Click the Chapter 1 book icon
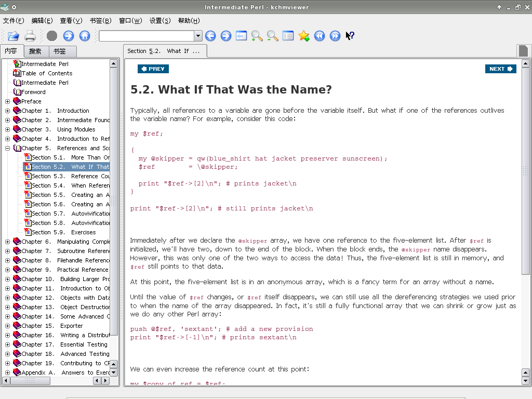532x399 pixels. point(17,111)
